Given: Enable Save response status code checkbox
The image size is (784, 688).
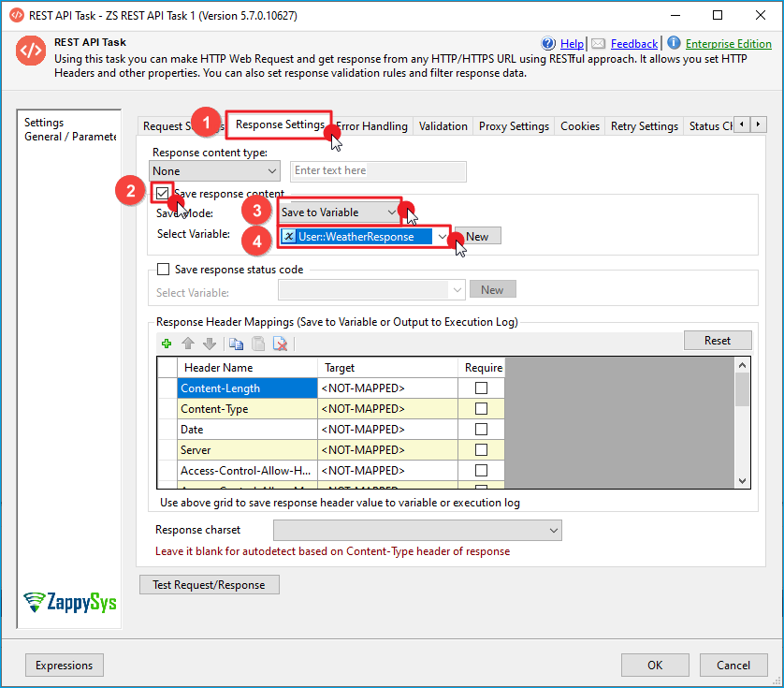Looking at the screenshot, I should pyautogui.click(x=164, y=270).
